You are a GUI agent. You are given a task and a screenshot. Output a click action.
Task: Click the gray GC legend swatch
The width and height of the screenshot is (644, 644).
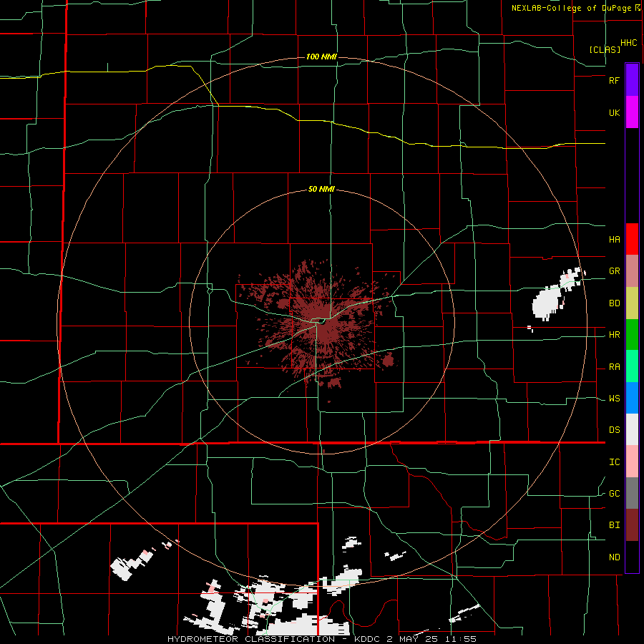(x=632, y=493)
